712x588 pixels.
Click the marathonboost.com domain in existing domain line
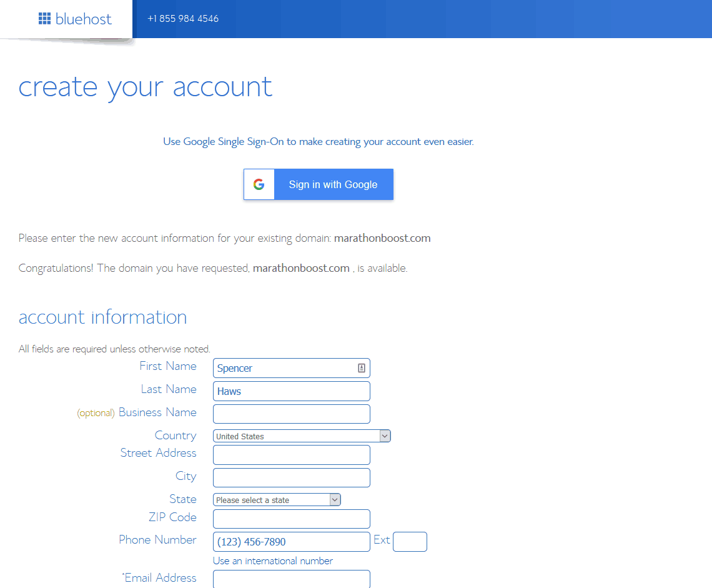pyautogui.click(x=382, y=238)
